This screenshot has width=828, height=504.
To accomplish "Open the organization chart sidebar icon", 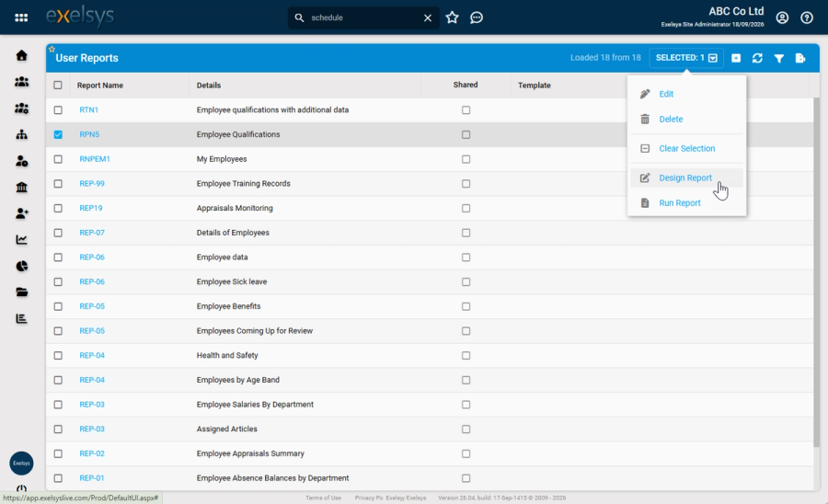I will coord(22,134).
